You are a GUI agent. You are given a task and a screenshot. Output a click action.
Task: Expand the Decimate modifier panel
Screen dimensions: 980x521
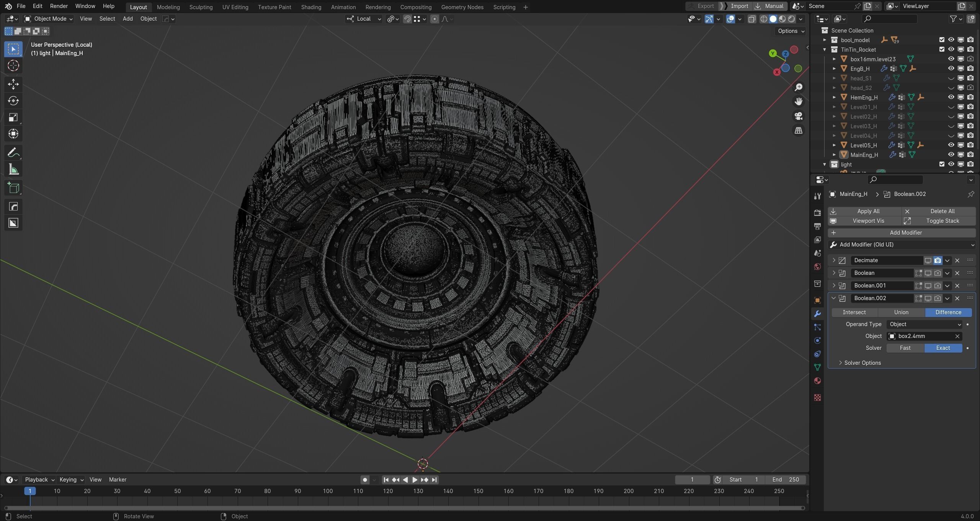tap(834, 260)
